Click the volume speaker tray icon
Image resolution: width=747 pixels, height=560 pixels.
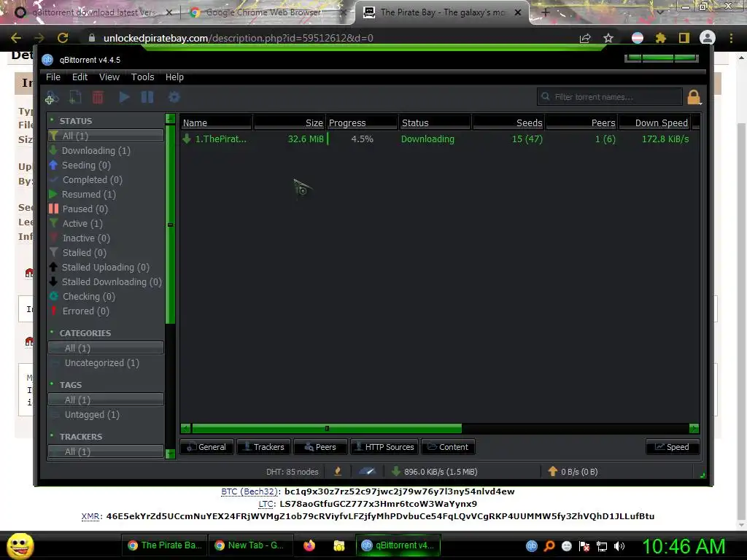(x=619, y=546)
